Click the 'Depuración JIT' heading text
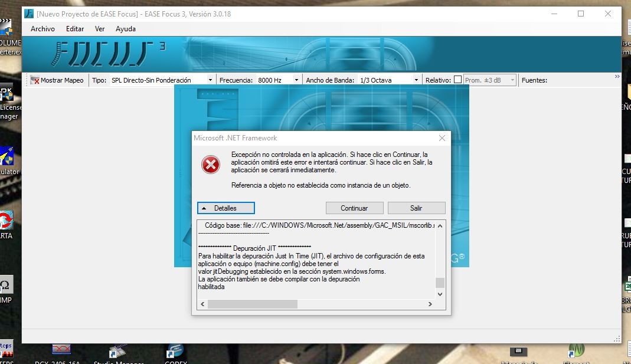This screenshot has height=364, width=631. [254, 248]
